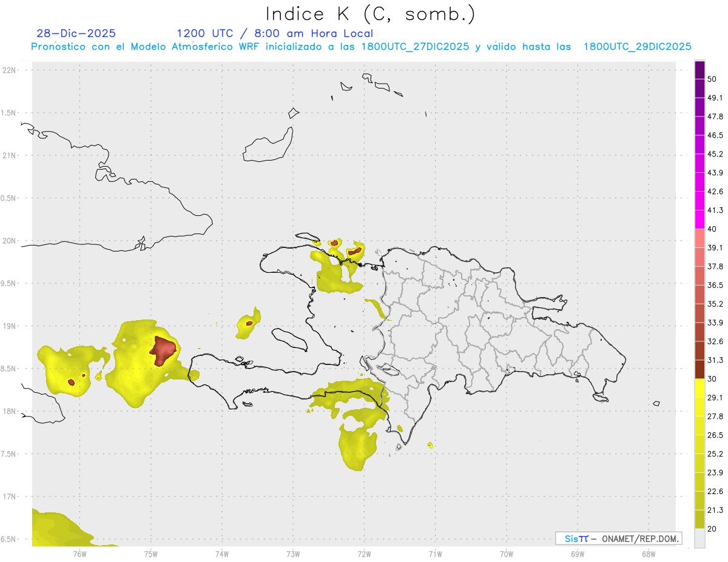Click the '74W' longitude label
This screenshot has height=562, width=728.
tap(222, 554)
